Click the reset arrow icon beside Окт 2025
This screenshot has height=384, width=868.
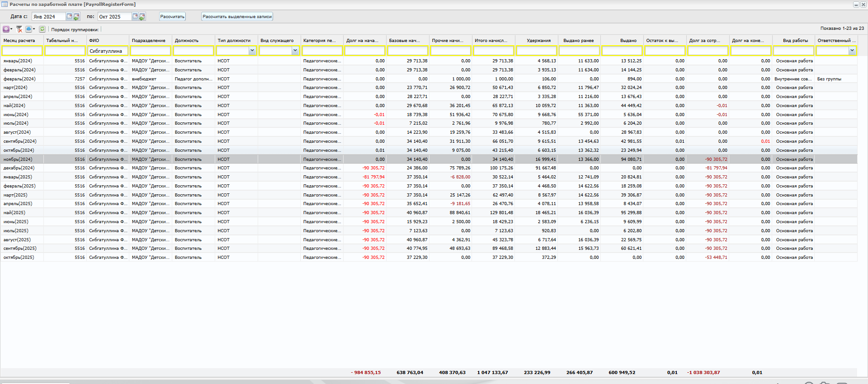[142, 17]
